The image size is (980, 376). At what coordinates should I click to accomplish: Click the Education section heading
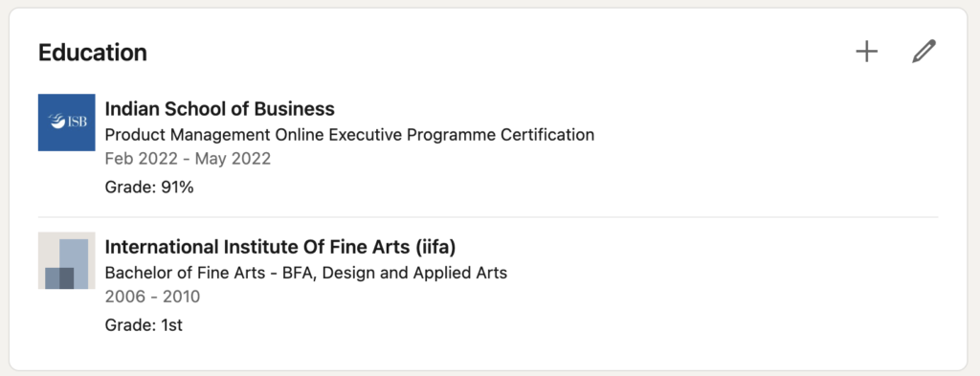(x=93, y=53)
